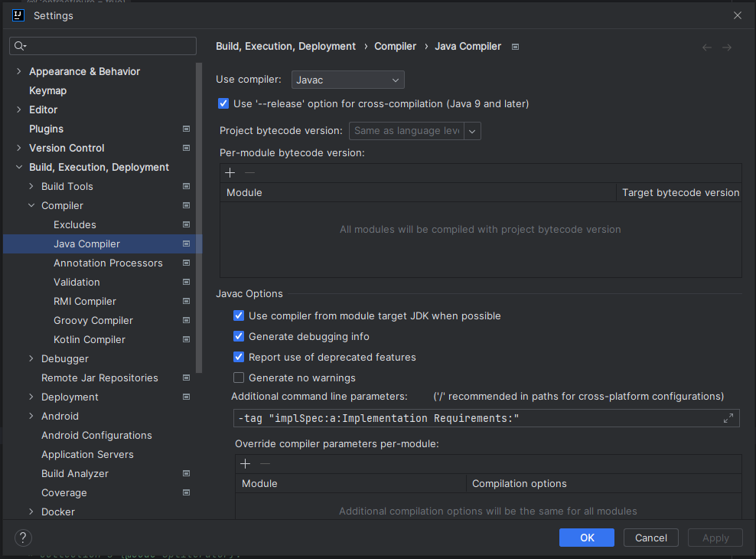This screenshot has height=559, width=756.
Task: Open Application Servers settings
Action: point(87,454)
